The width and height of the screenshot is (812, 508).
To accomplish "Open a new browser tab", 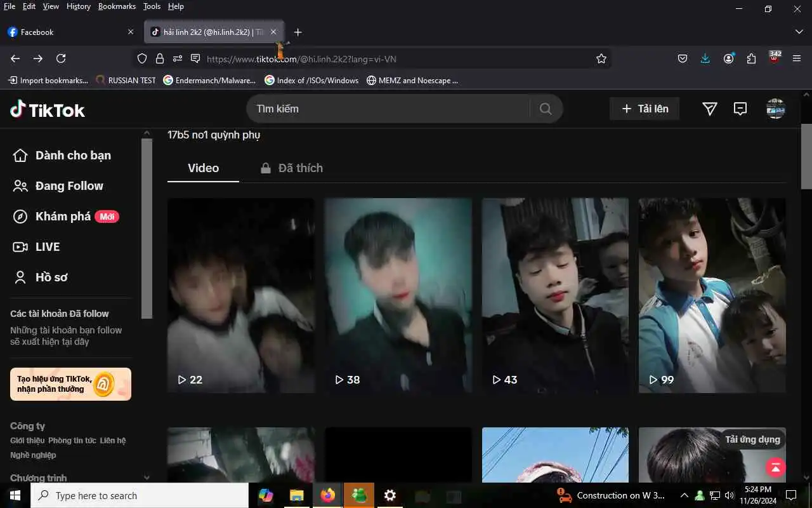I will click(x=298, y=32).
